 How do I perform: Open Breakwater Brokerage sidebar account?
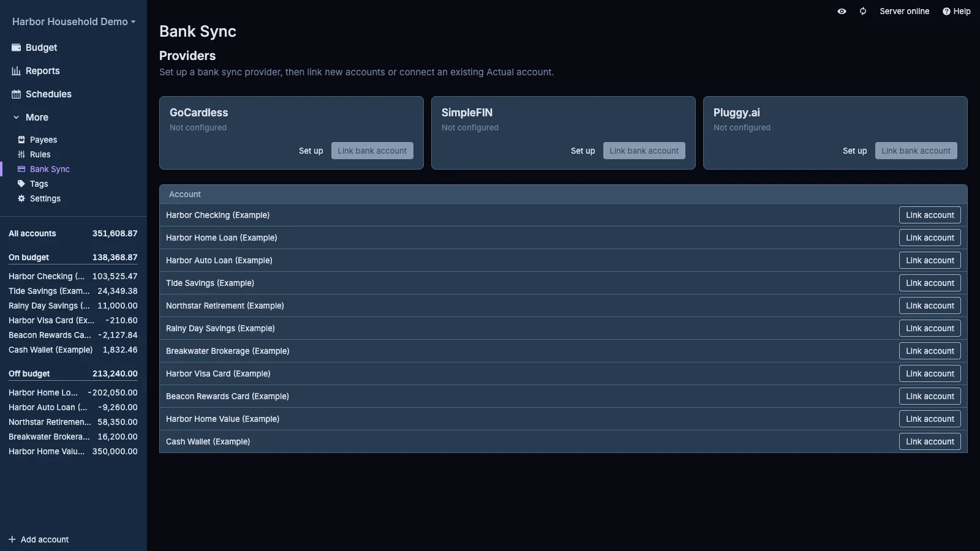73,437
